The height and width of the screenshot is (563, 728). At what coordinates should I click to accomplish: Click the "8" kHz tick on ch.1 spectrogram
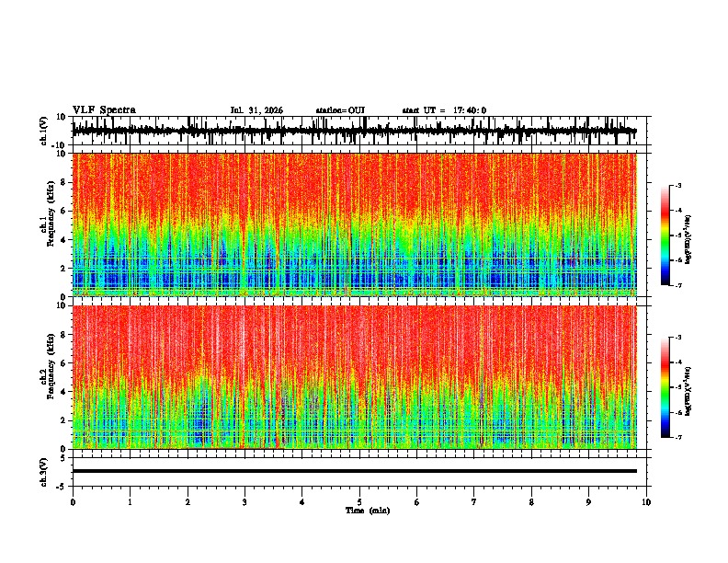pyautogui.click(x=64, y=182)
